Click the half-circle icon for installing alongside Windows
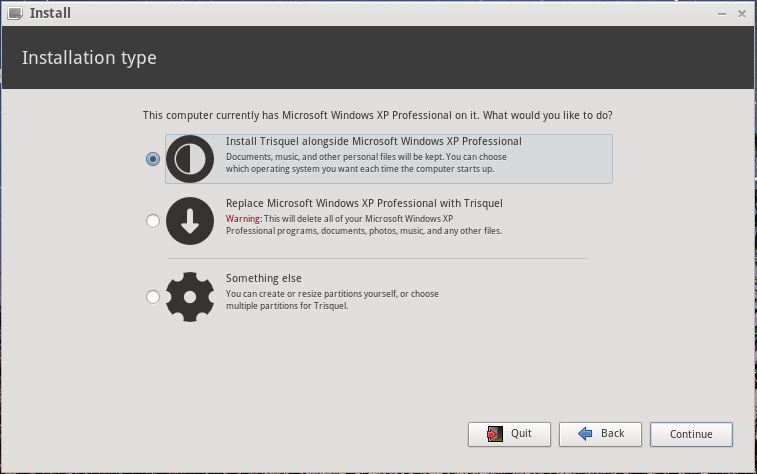The width and height of the screenshot is (757, 474). (190, 159)
